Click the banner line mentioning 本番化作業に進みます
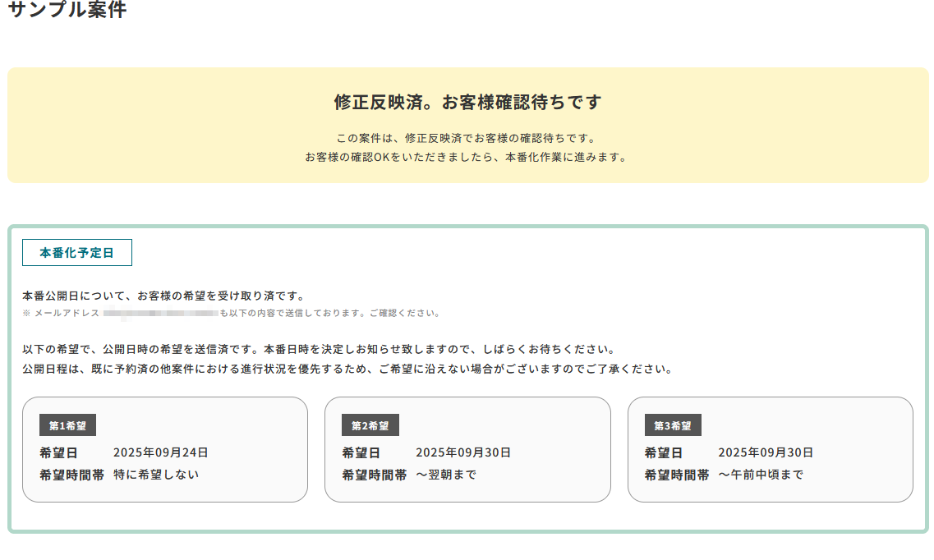 point(467,157)
